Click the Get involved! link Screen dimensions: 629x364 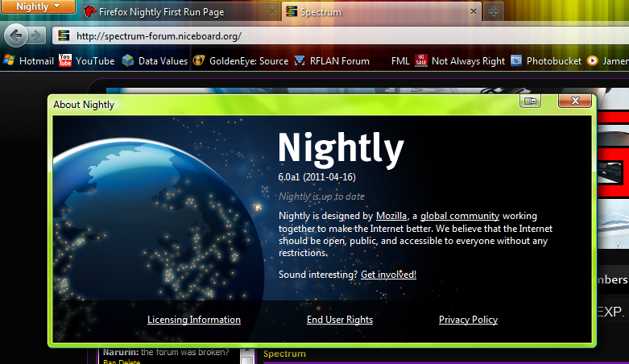tap(388, 275)
